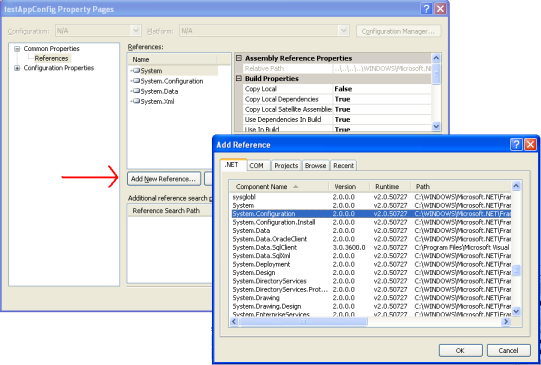Select System.Design component row
Screen dimensions: 541x365
click(x=371, y=273)
